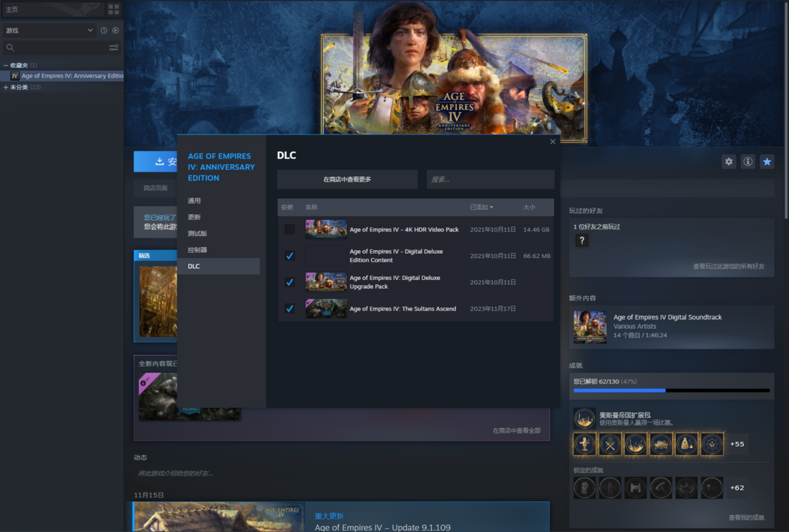
Task: Click the achievements progress bar
Action: coord(671,390)
